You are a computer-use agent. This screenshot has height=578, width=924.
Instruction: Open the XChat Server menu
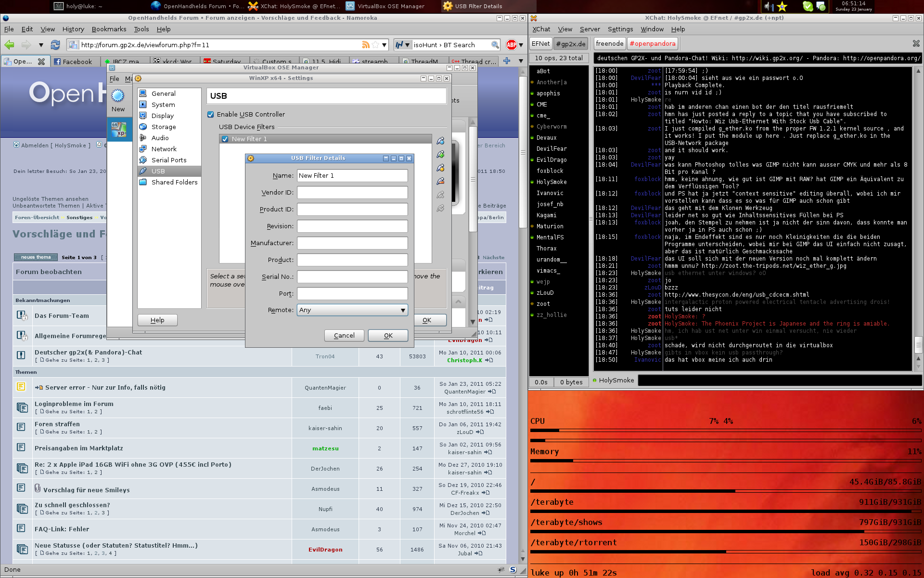[x=590, y=29]
